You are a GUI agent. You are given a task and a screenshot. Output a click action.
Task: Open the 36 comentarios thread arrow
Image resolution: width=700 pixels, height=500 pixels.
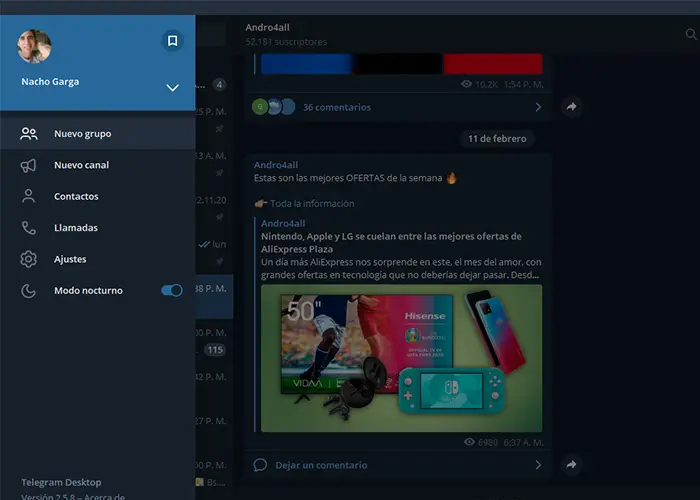[538, 107]
